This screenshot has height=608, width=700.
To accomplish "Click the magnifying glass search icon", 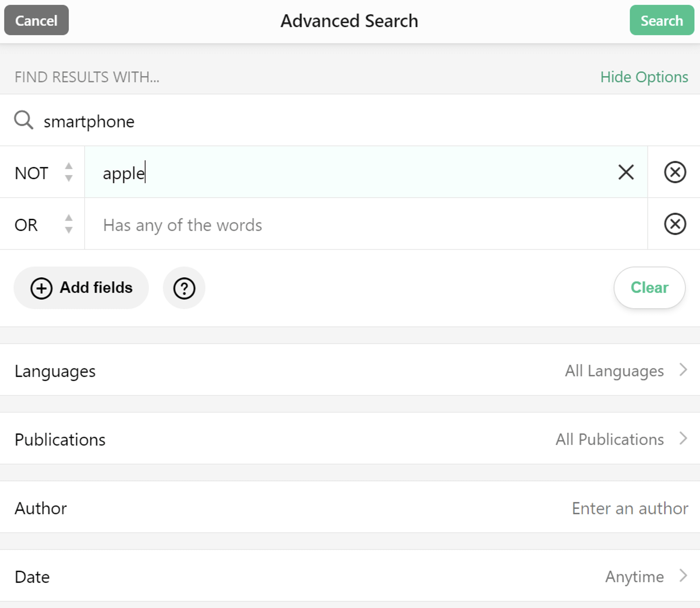I will 23,121.
